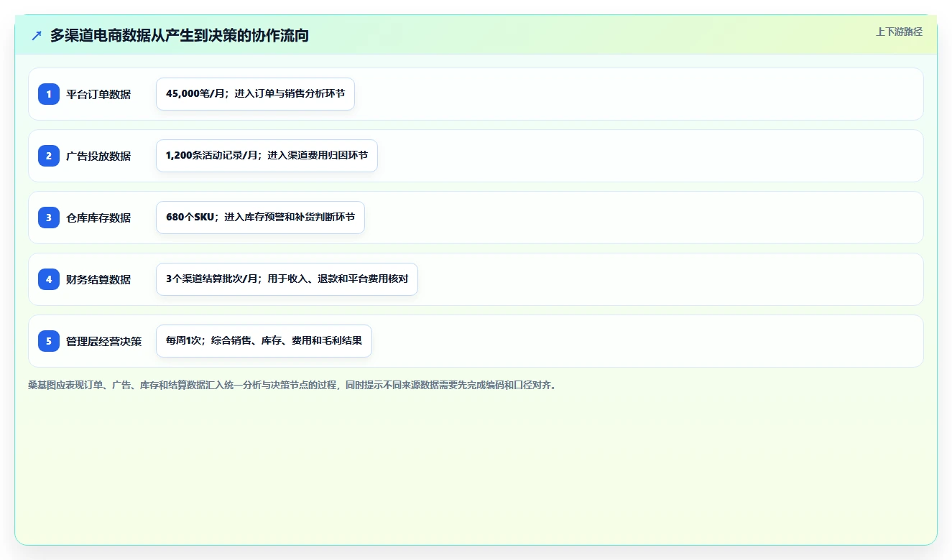
Task: Select the 平台订单数据 label
Action: [x=98, y=94]
